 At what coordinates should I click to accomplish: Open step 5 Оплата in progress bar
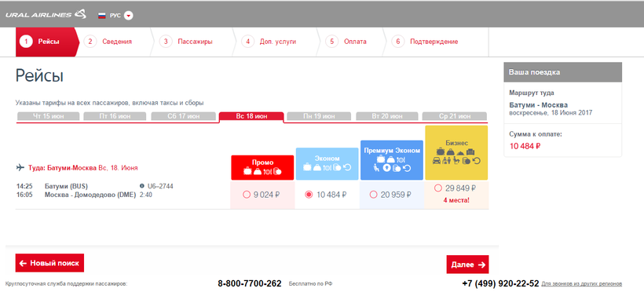[x=346, y=42]
